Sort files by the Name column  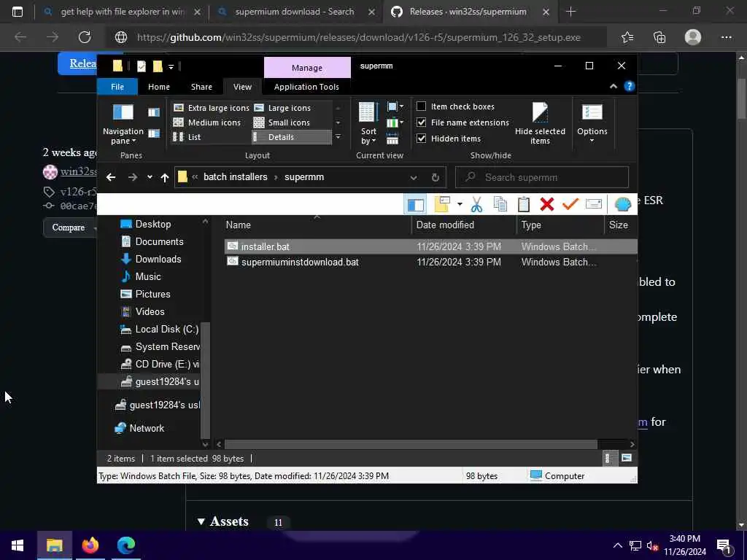pos(317,225)
